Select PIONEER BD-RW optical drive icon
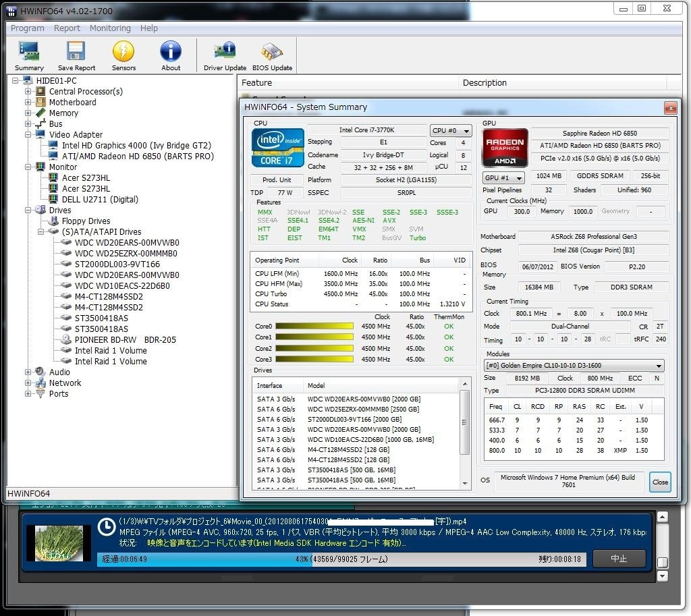691x616 pixels. (66, 340)
